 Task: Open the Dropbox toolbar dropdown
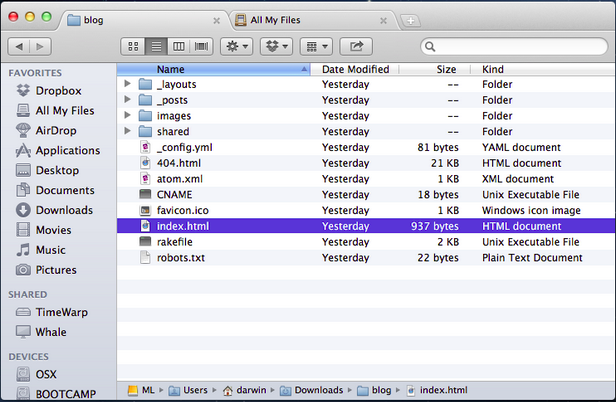tap(276, 46)
